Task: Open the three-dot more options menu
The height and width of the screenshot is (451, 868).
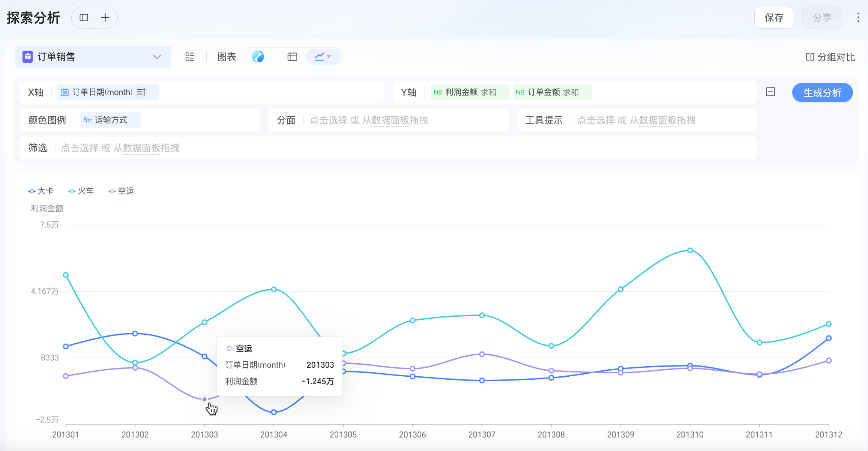Action: (858, 18)
